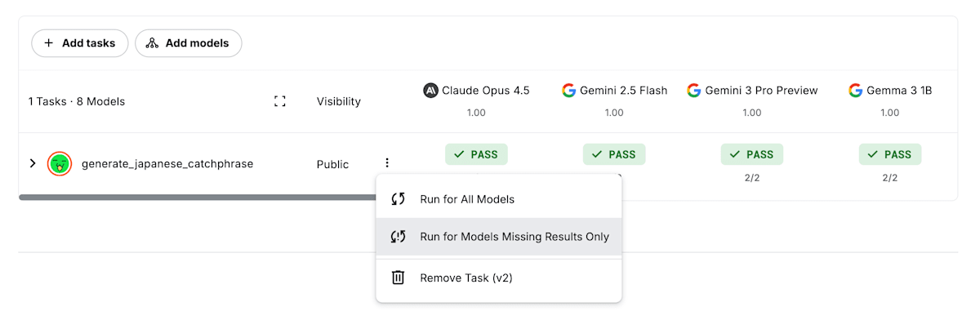The height and width of the screenshot is (311, 980).
Task: Open the PASS result under Gemini 3 Pro Preview
Action: (752, 154)
